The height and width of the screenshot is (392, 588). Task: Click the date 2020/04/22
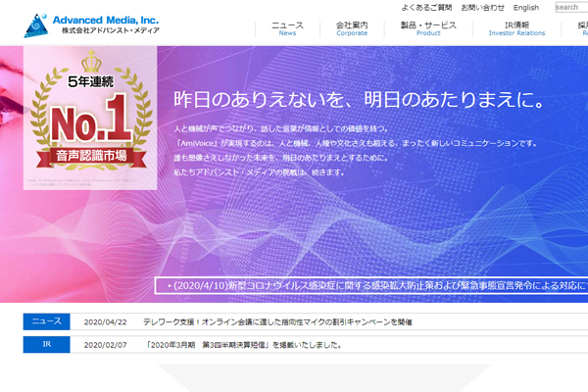106,322
